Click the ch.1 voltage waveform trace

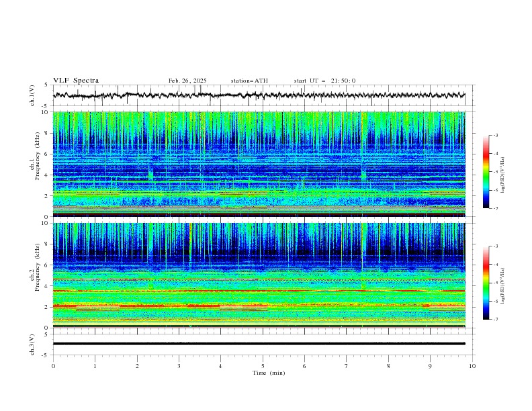tap(259, 95)
